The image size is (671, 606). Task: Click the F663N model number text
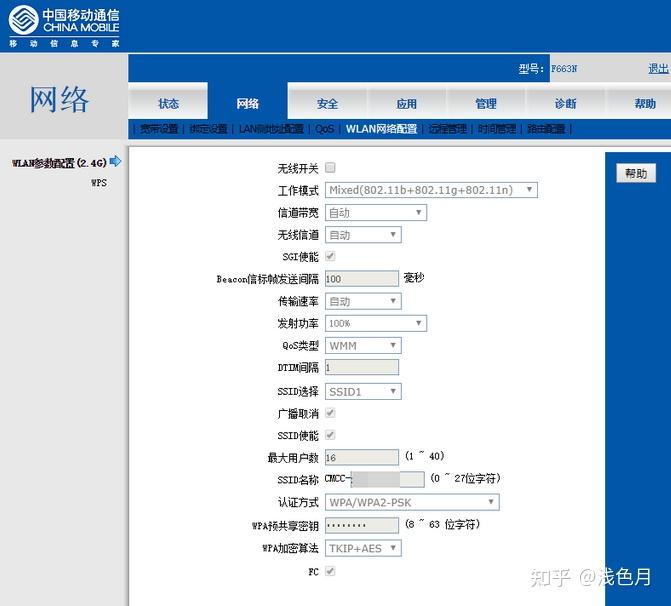pos(564,68)
